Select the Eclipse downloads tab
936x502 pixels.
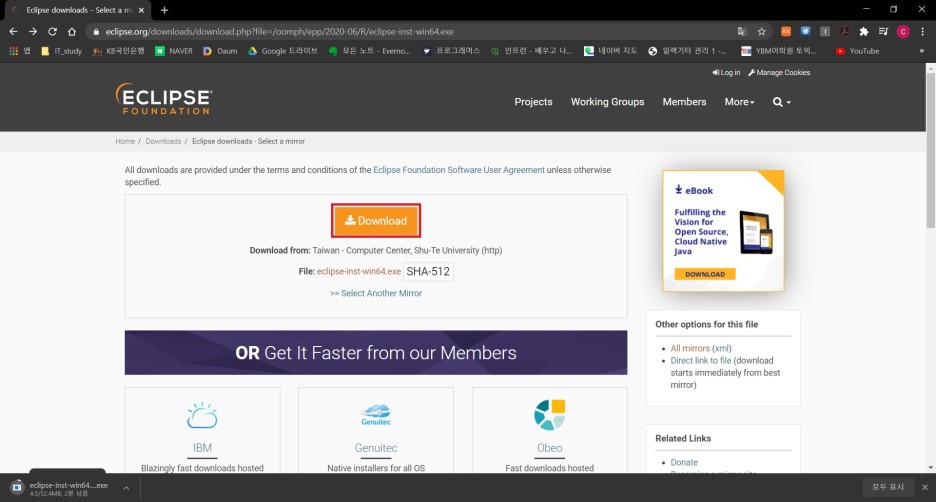tap(78, 10)
